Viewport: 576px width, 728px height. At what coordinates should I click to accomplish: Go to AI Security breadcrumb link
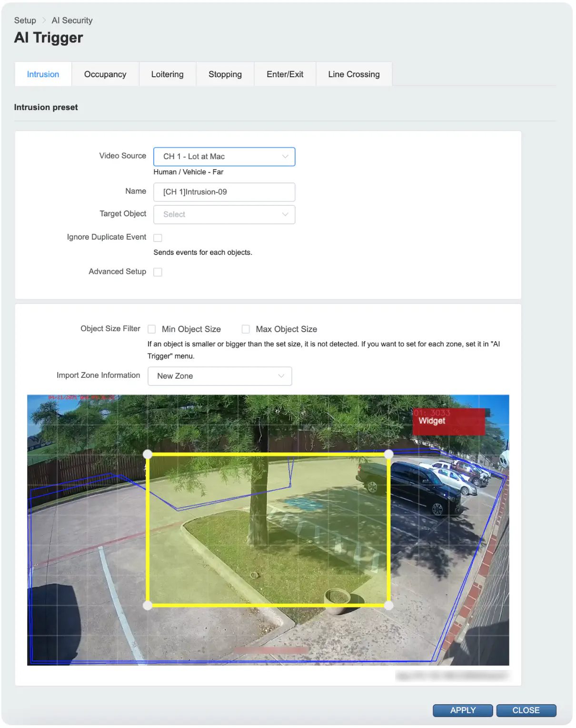tap(72, 20)
